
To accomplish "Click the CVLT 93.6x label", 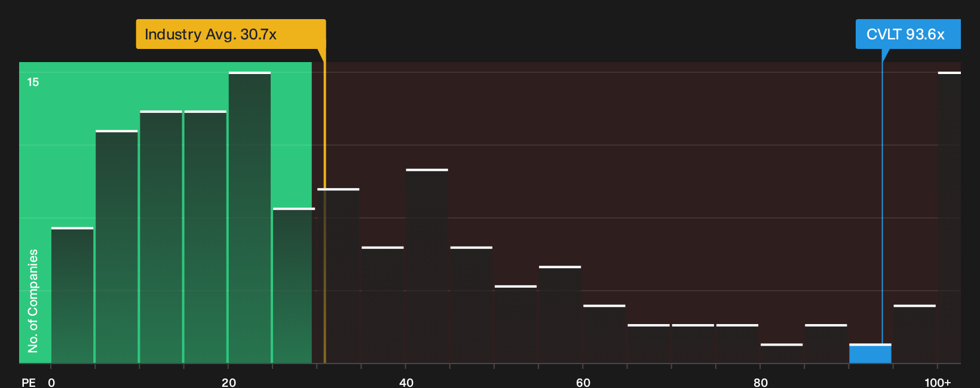I will [908, 34].
